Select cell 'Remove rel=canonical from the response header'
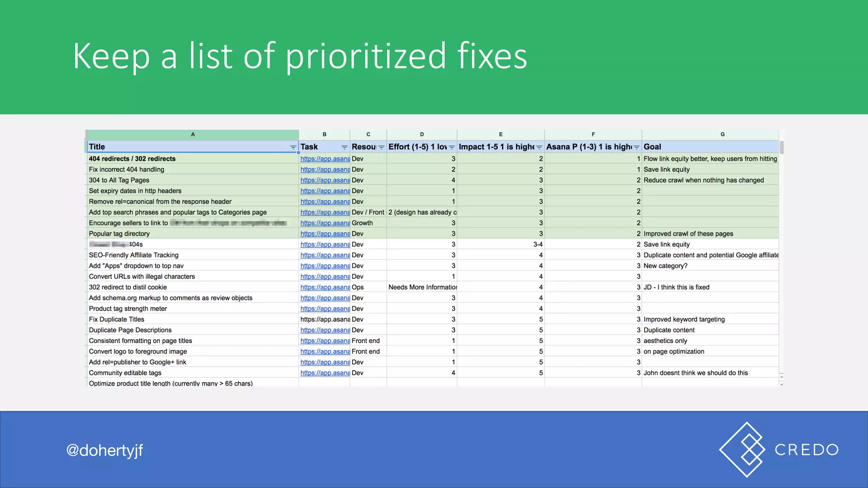The width and height of the screenshot is (868, 488). pyautogui.click(x=193, y=202)
